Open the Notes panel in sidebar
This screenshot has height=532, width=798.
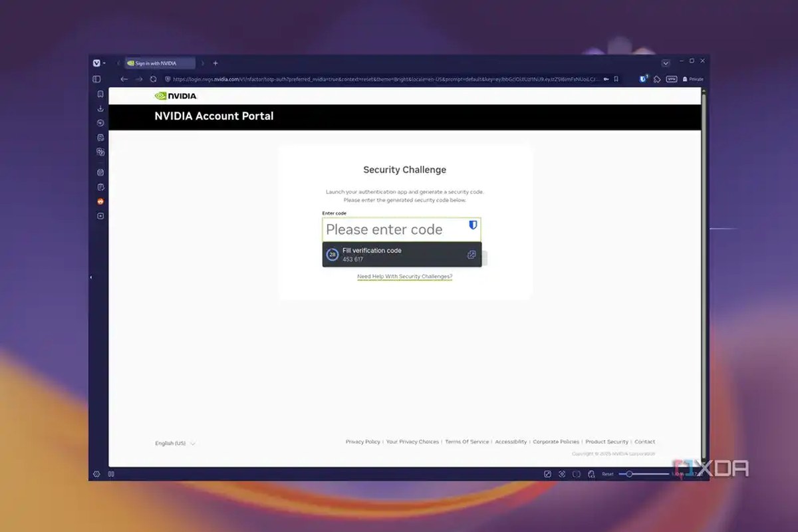pos(100,138)
